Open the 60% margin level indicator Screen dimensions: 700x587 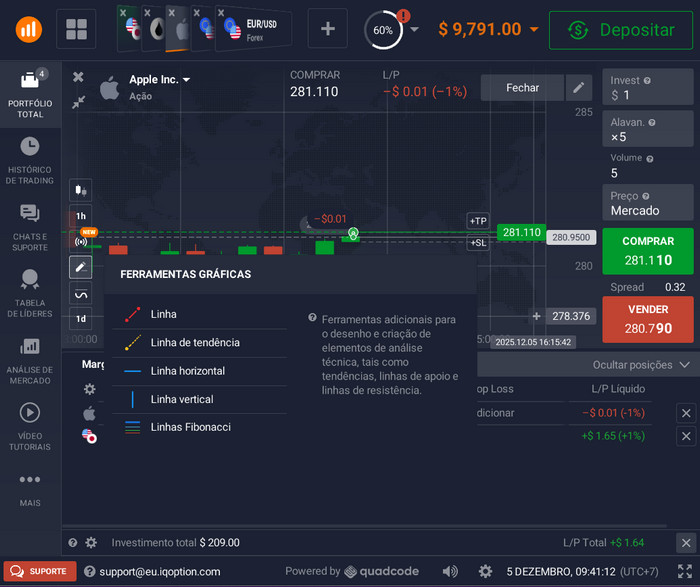[x=383, y=30]
